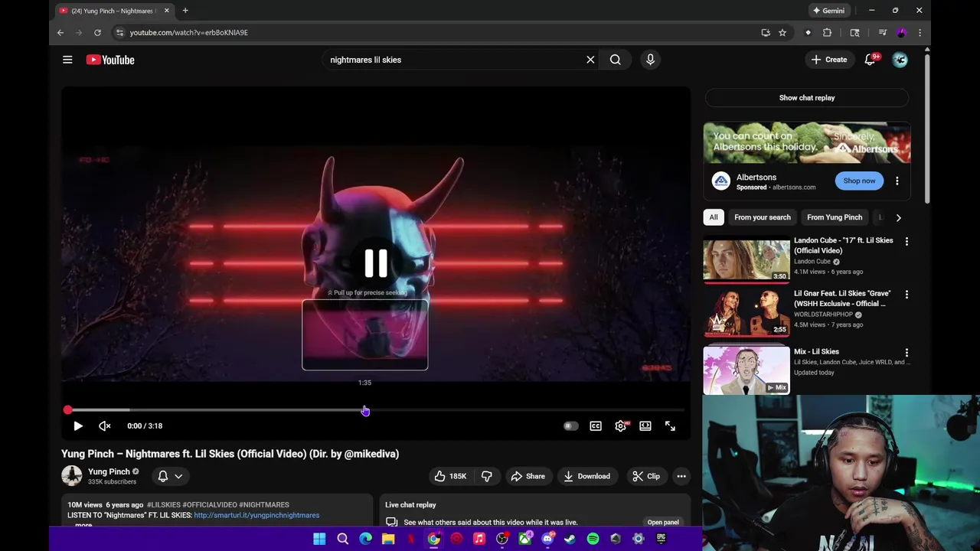Open the Create button

coord(829,60)
